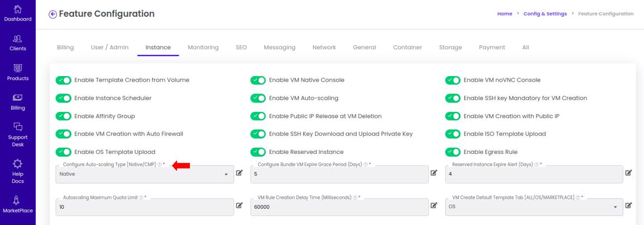Go to Home breadcrumb link
Screen dimensions: 644x225
click(x=505, y=13)
